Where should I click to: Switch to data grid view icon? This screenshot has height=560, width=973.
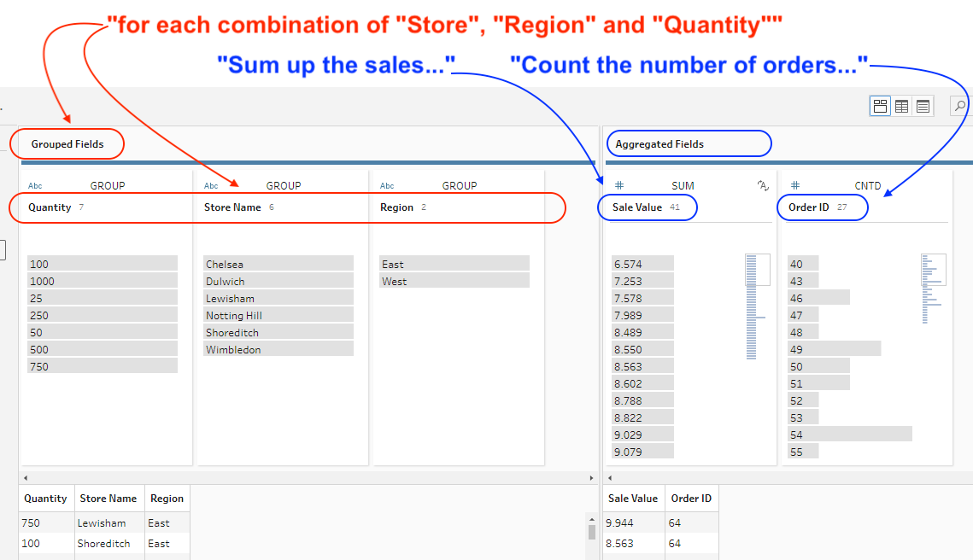(x=901, y=106)
